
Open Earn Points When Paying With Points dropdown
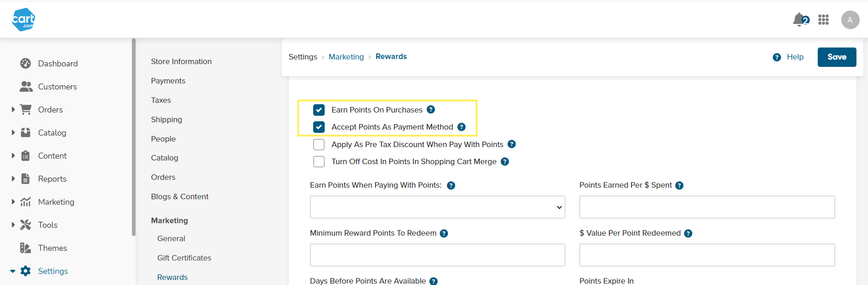437,207
